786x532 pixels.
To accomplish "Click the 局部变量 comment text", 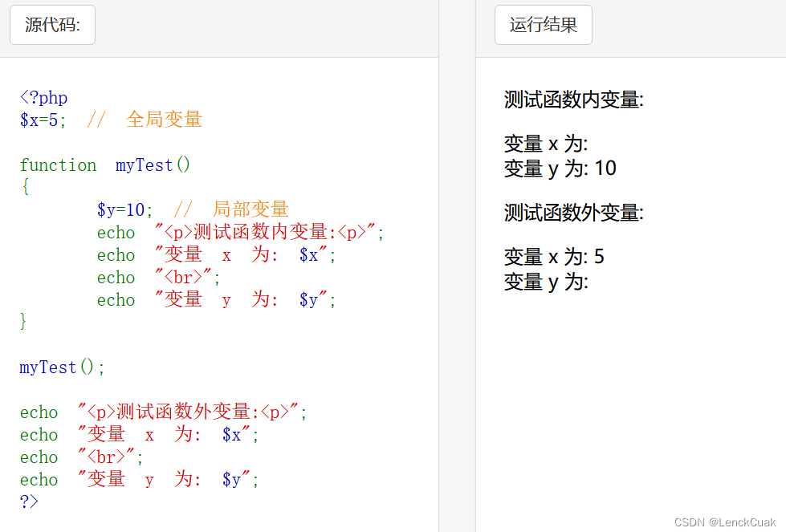I will click(250, 208).
